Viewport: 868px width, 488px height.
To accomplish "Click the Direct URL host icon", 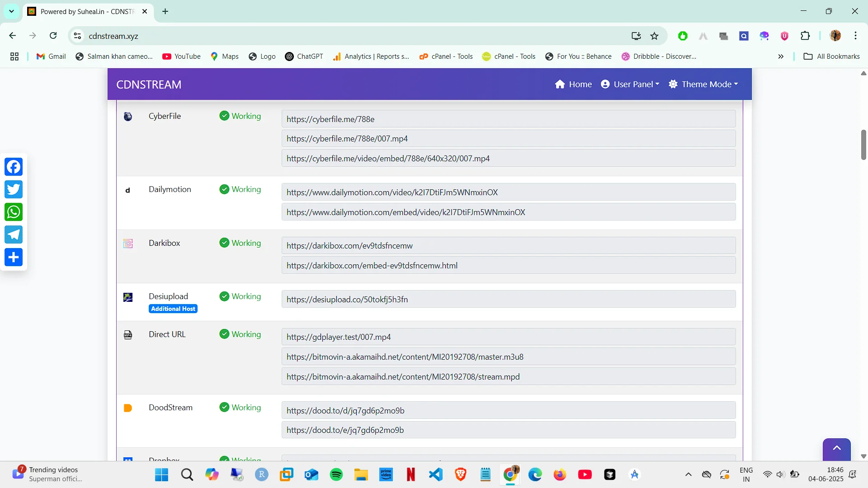I will (128, 335).
